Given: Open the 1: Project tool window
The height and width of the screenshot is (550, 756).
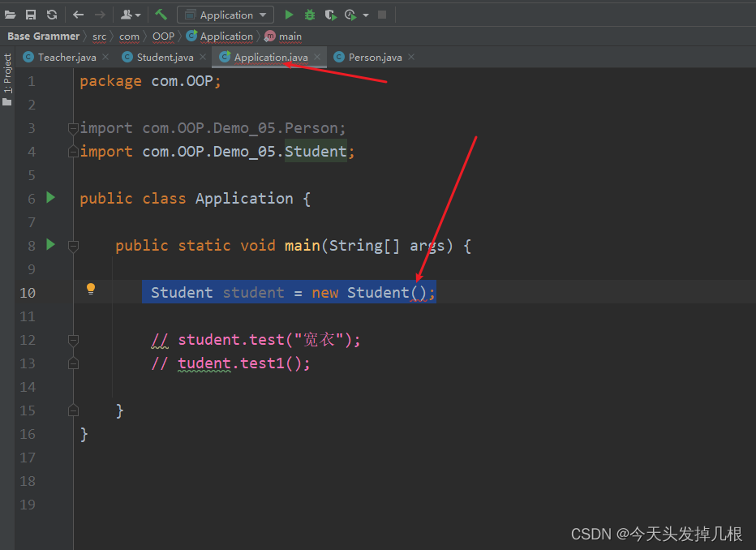Looking at the screenshot, I should pyautogui.click(x=7, y=77).
